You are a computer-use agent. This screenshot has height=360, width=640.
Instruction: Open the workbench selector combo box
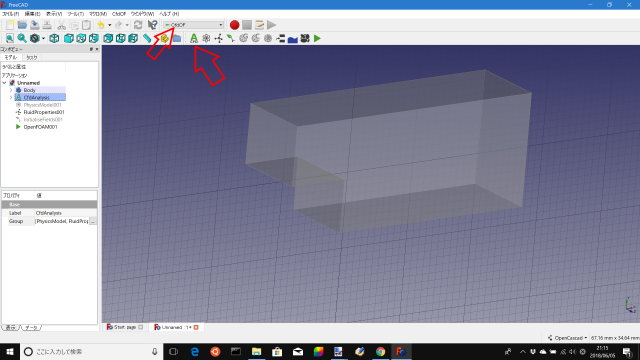click(x=193, y=25)
